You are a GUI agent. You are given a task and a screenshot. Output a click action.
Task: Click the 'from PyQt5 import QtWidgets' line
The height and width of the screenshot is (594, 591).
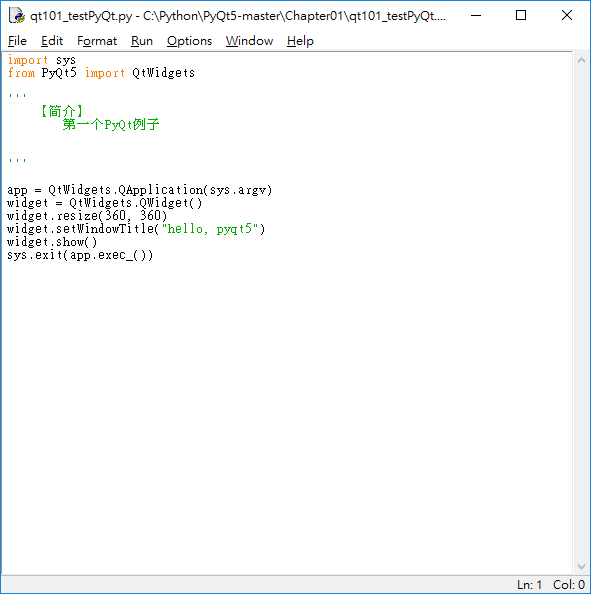[101, 73]
